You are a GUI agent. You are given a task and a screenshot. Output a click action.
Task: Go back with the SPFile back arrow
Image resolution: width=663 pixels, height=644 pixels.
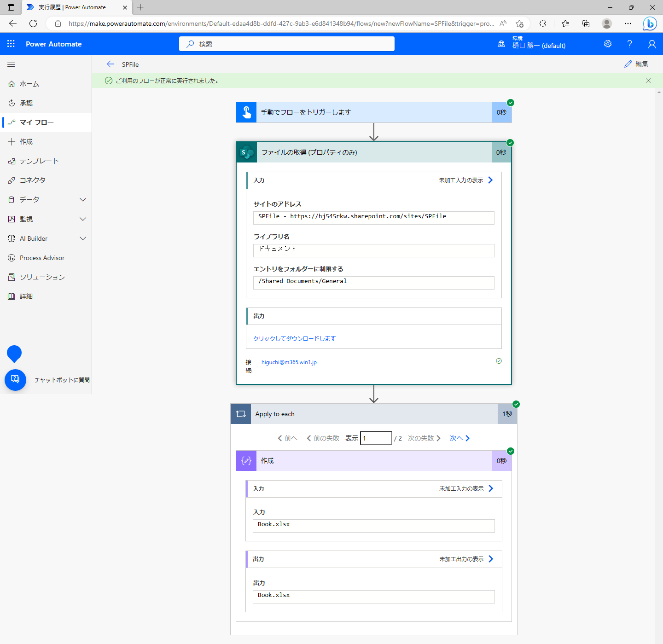pyautogui.click(x=110, y=64)
